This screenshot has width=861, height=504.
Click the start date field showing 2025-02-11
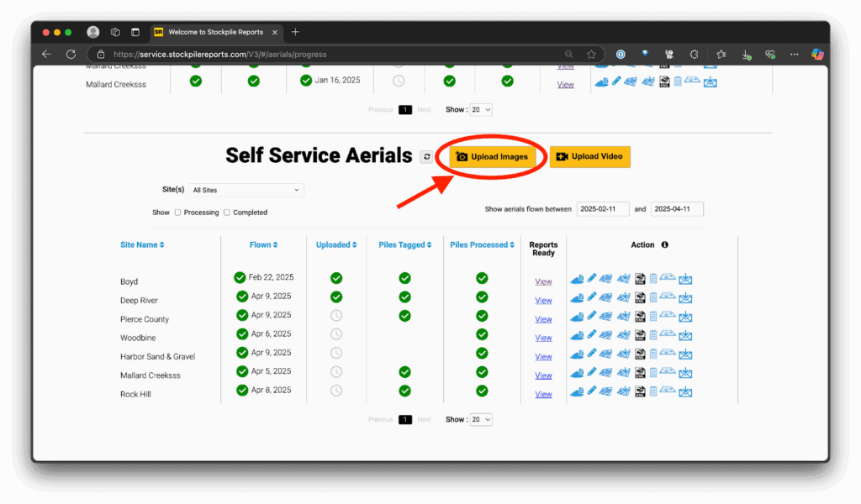(602, 209)
